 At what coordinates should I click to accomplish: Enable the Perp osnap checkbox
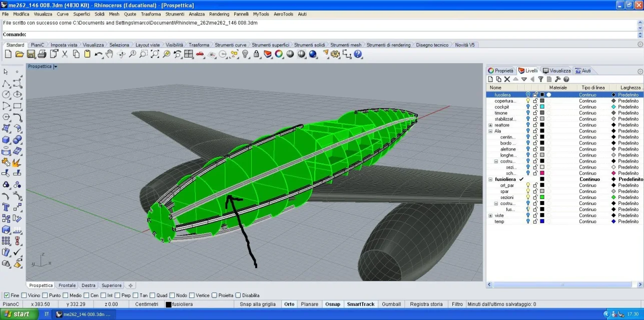click(x=119, y=295)
